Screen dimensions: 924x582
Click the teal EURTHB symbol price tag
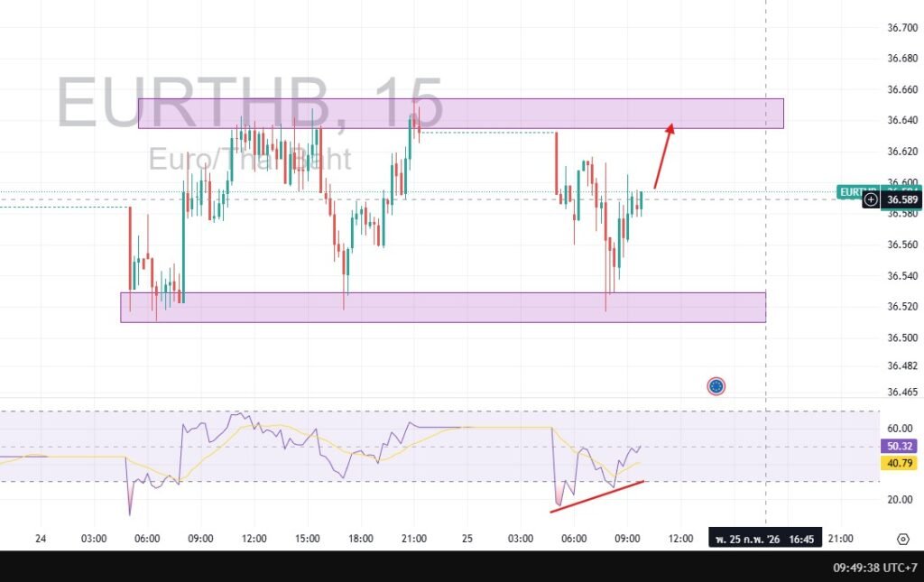(853, 191)
